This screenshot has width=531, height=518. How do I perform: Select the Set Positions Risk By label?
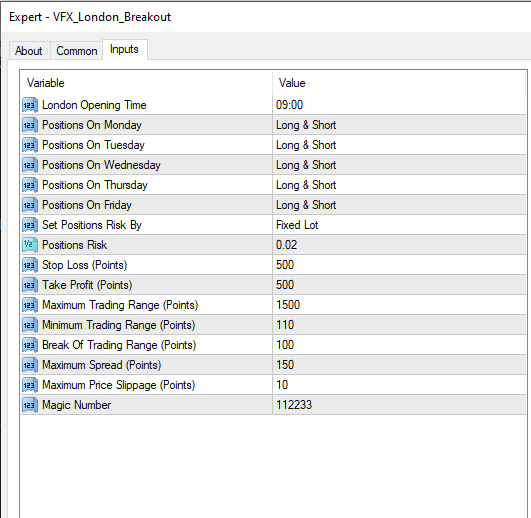tap(92, 225)
